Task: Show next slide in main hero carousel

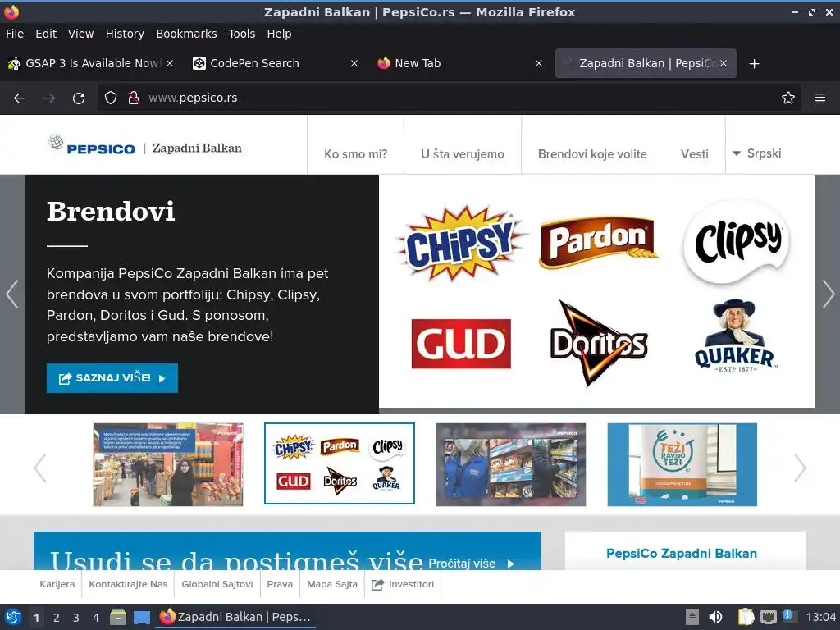Action: [829, 294]
